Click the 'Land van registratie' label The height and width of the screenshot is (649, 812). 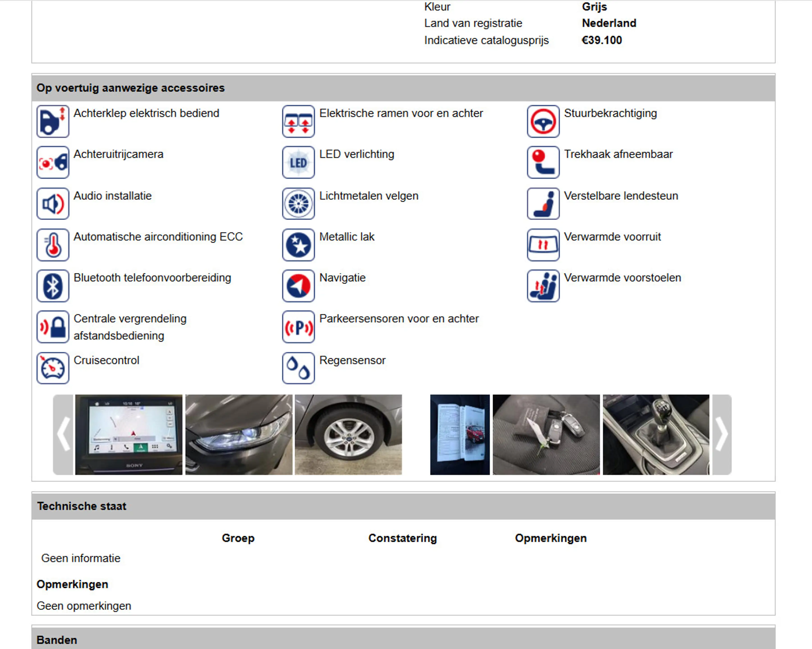[x=473, y=23]
